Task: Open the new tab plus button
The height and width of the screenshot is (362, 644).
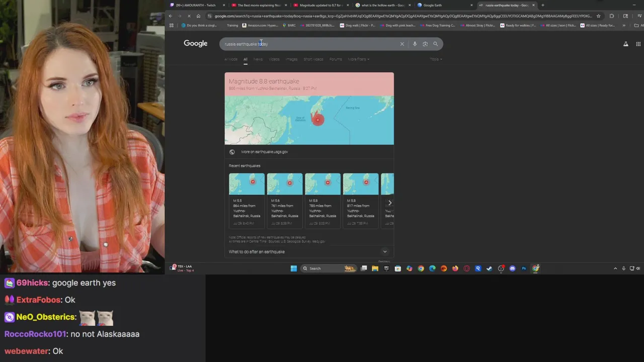Action: pyautogui.click(x=543, y=5)
